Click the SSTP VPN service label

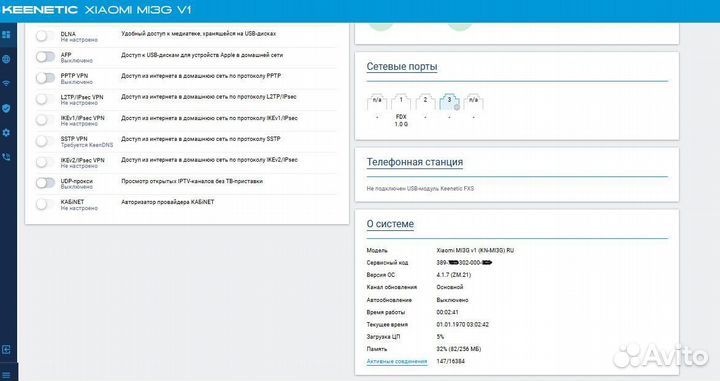tap(74, 139)
